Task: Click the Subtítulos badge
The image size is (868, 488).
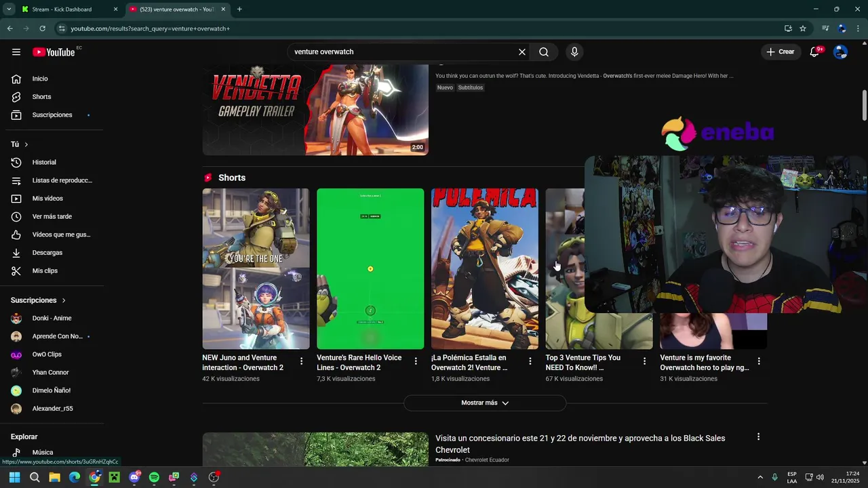Action: [471, 87]
